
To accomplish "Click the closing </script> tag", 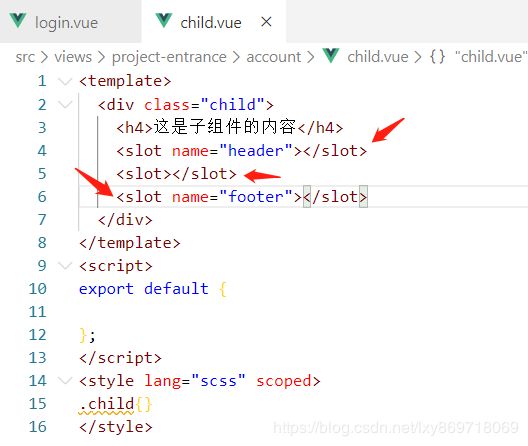I will pyautogui.click(x=121, y=358).
